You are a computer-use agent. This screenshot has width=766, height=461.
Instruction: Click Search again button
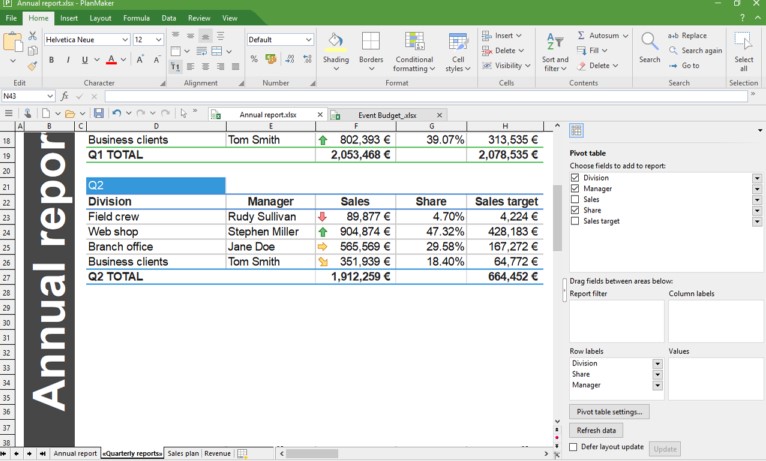coord(695,51)
